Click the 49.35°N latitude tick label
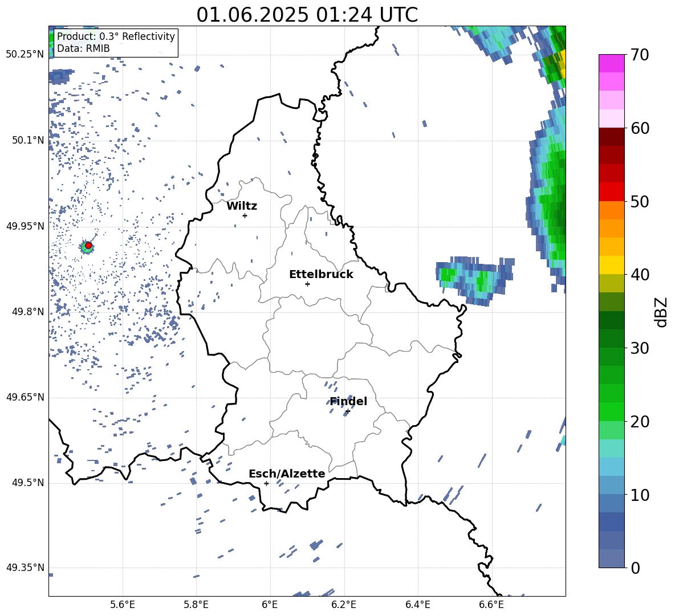 pos(25,568)
